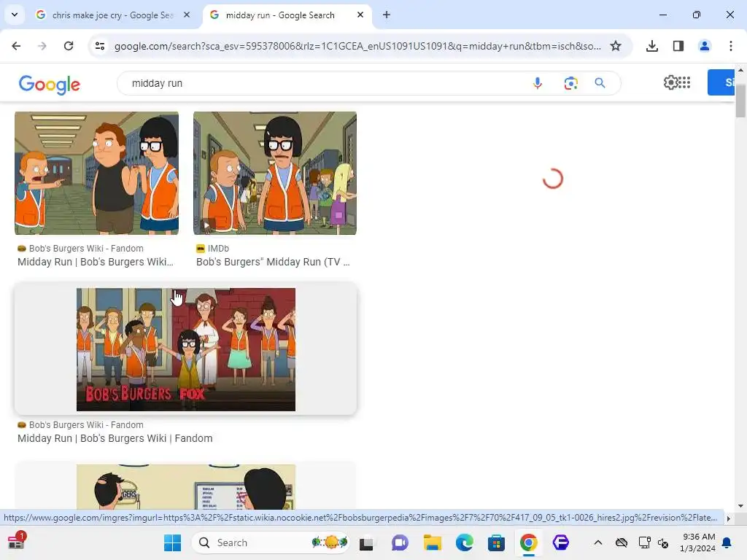This screenshot has width=747, height=560.
Task: Start voice search with microphone
Action: click(x=538, y=83)
